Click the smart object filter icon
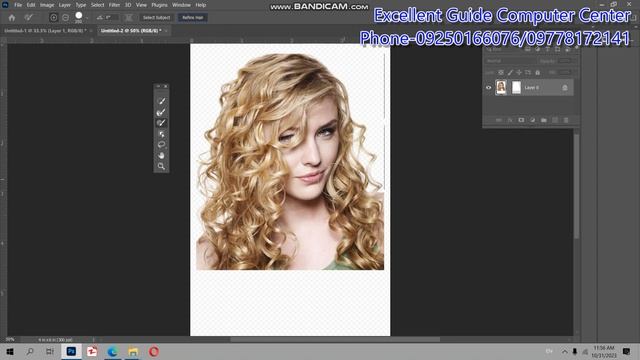Image resolution: width=640 pixels, height=360 pixels. 567,49
